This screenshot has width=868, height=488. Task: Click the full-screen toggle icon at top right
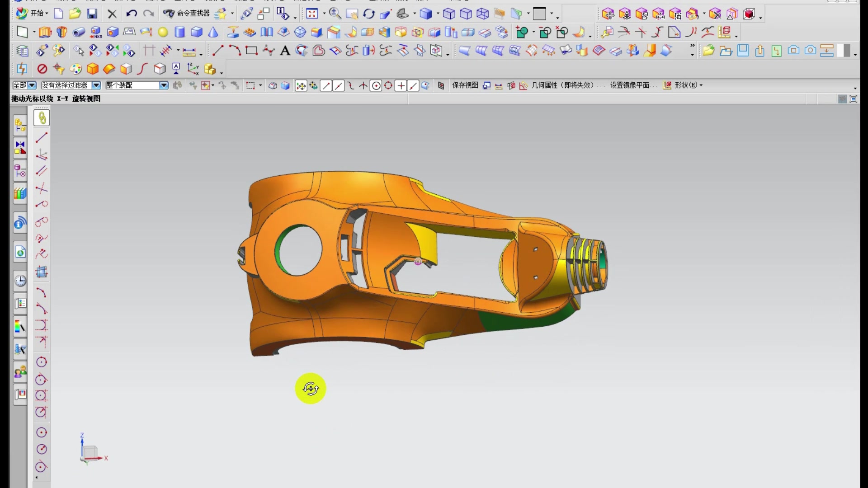click(854, 99)
